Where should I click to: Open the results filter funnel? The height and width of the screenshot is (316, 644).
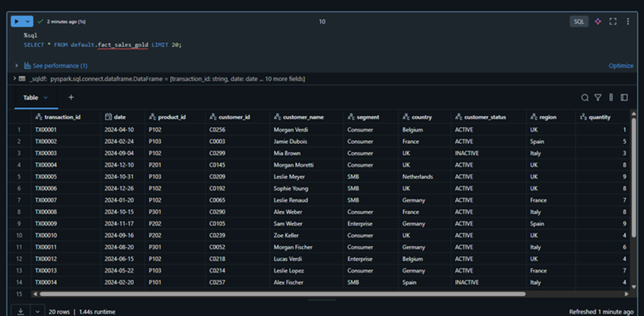[x=598, y=97]
